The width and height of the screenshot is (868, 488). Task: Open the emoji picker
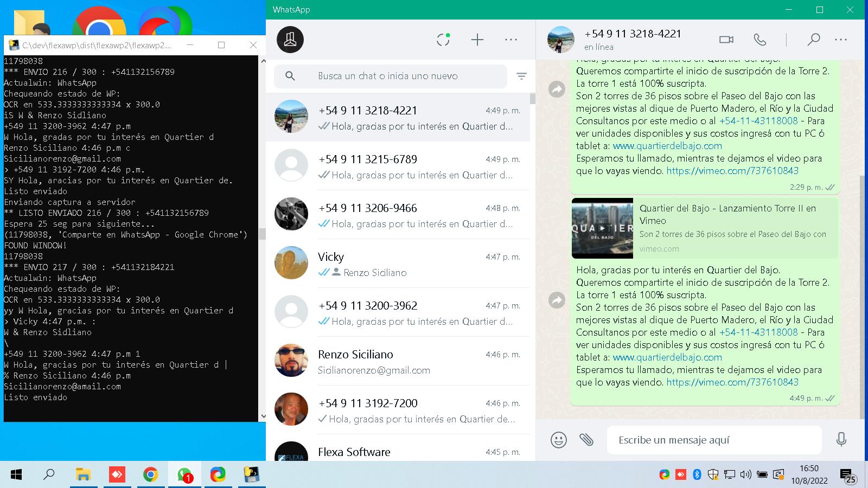pyautogui.click(x=559, y=440)
